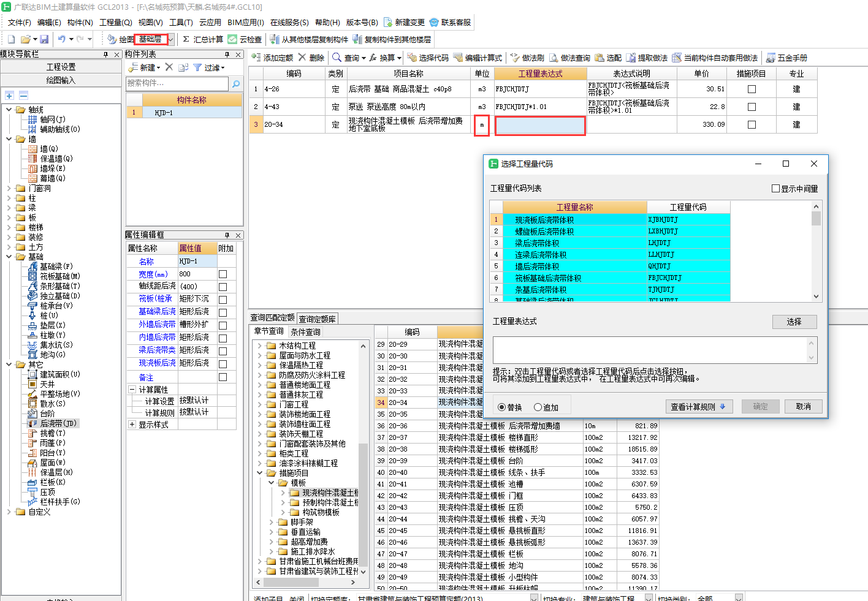Image resolution: width=868 pixels, height=601 pixels.
Task: Open 文件(F) menu
Action: pos(19,23)
